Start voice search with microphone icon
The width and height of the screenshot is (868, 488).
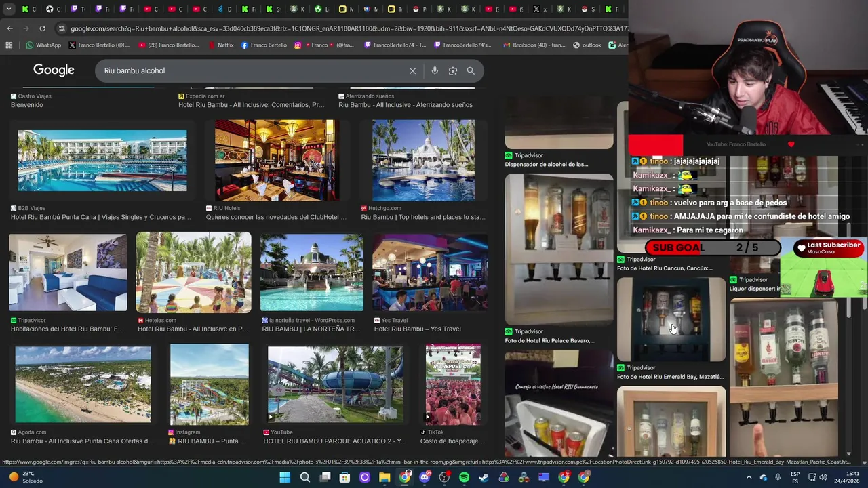pyautogui.click(x=435, y=70)
